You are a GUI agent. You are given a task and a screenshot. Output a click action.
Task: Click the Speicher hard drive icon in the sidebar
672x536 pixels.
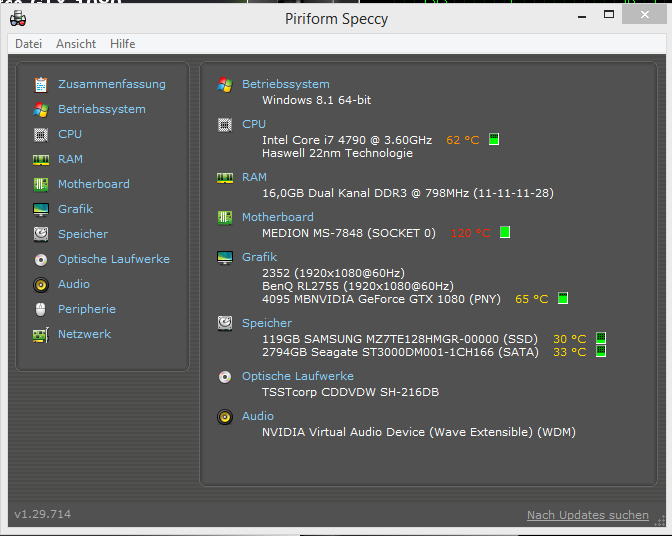[x=41, y=234]
